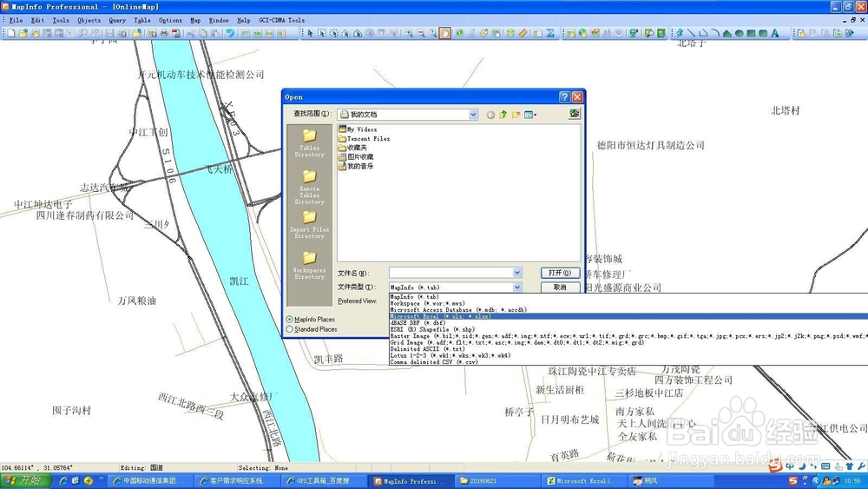Select the green Info tool
868x489 pixels.
[x=459, y=33]
